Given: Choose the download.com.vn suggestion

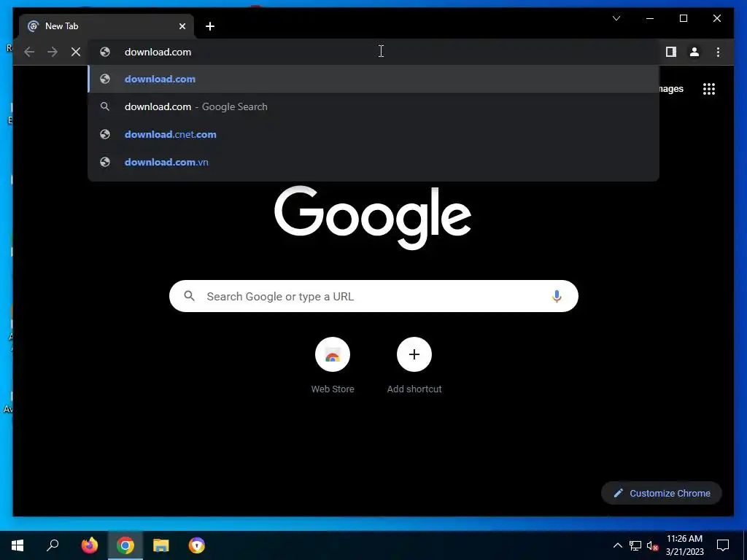Looking at the screenshot, I should tap(373, 162).
